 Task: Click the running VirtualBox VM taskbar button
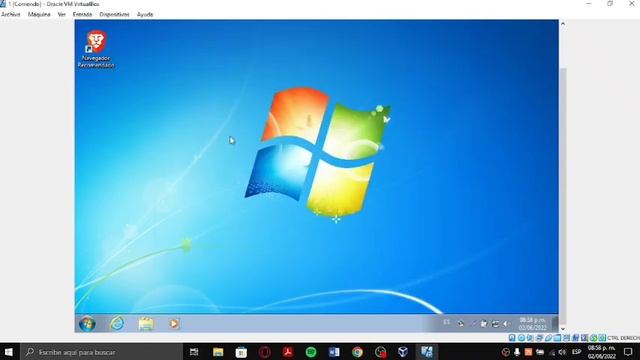pyautogui.click(x=427, y=352)
